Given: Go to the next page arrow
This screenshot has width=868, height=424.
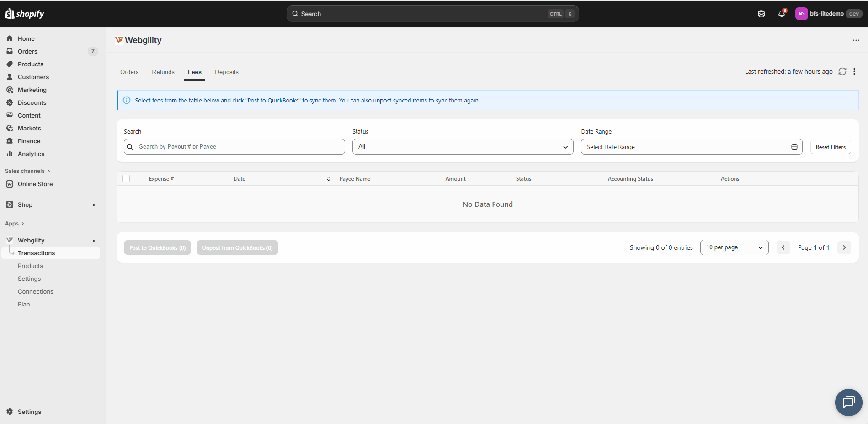Looking at the screenshot, I should click(x=844, y=247).
